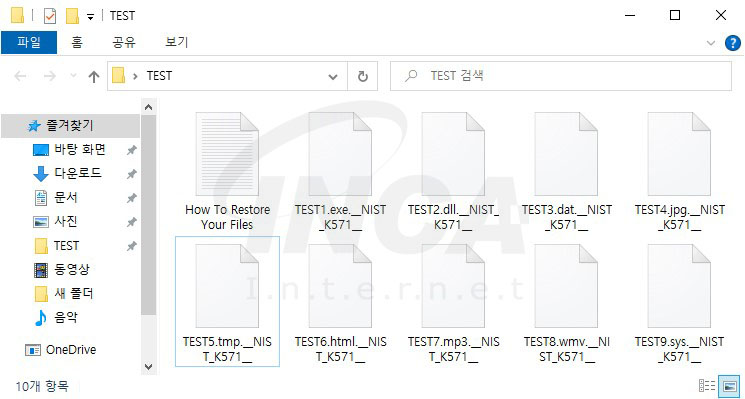745x399 pixels.
Task: Click the New Folder icon in title bar
Action: click(x=72, y=16)
